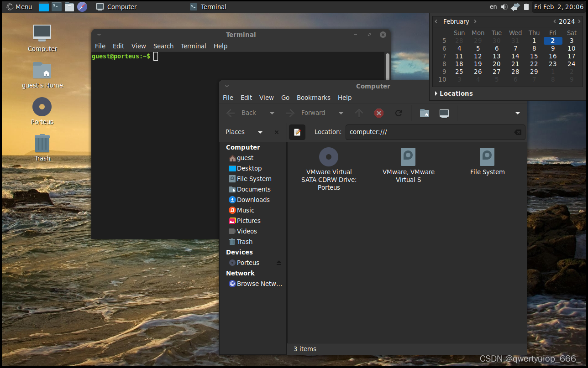Clear the location bar with the erase icon

click(x=518, y=132)
